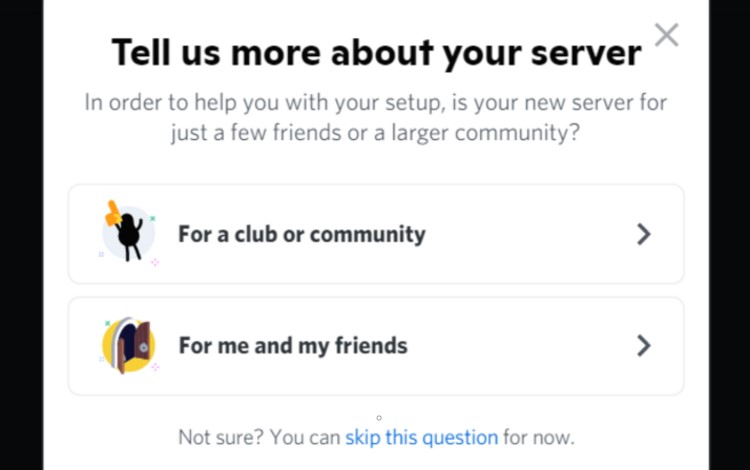Click the "Tell us more about your server" heading
Screen dimensions: 750x470
375,51
